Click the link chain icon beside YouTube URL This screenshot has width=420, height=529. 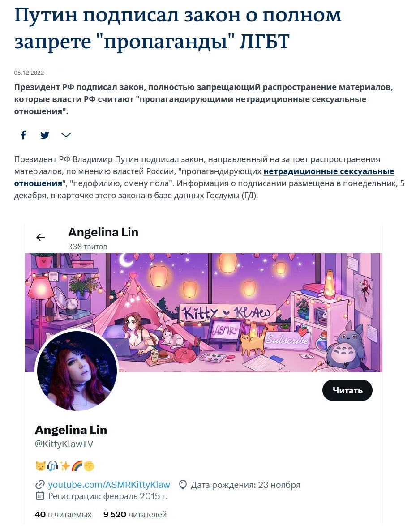point(40,485)
